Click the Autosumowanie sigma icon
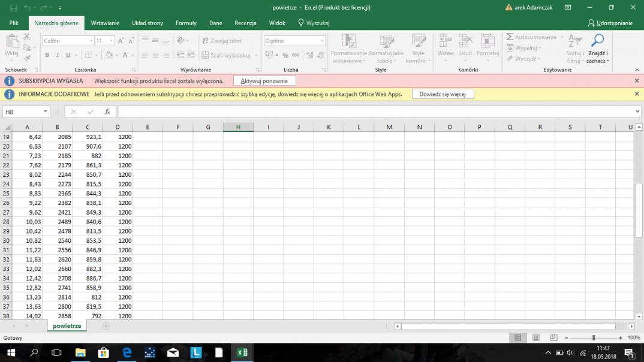Image resolution: width=644 pixels, height=362 pixels. (x=510, y=37)
